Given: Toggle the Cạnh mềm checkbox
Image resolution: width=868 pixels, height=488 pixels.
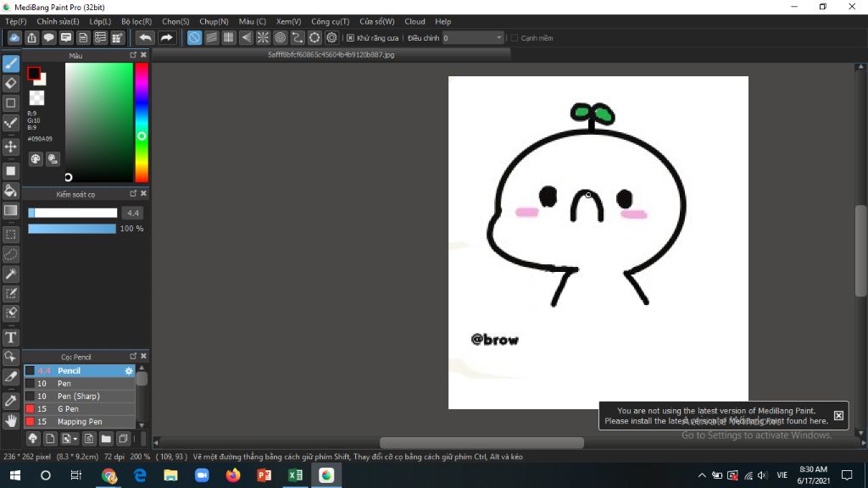Looking at the screenshot, I should tap(515, 37).
